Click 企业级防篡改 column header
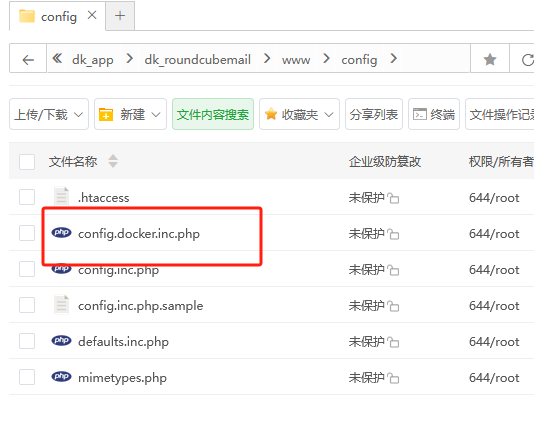The height and width of the screenshot is (443, 534). click(x=385, y=161)
